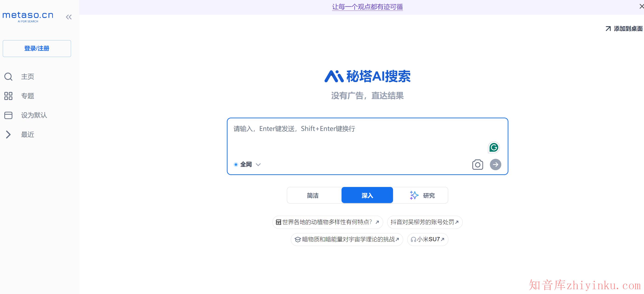Toggle the 深入 search mode
This screenshot has width=644, height=294.
367,195
